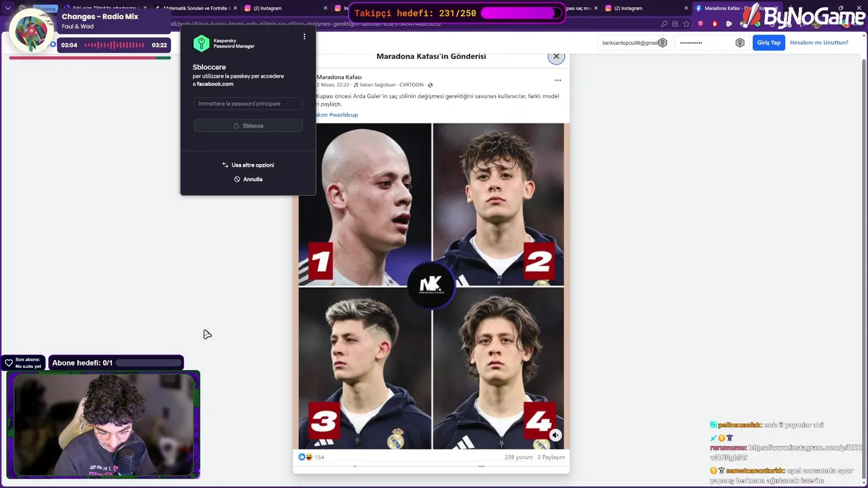Click the Sblocca unlock button
This screenshot has height=488, width=868.
click(x=248, y=125)
